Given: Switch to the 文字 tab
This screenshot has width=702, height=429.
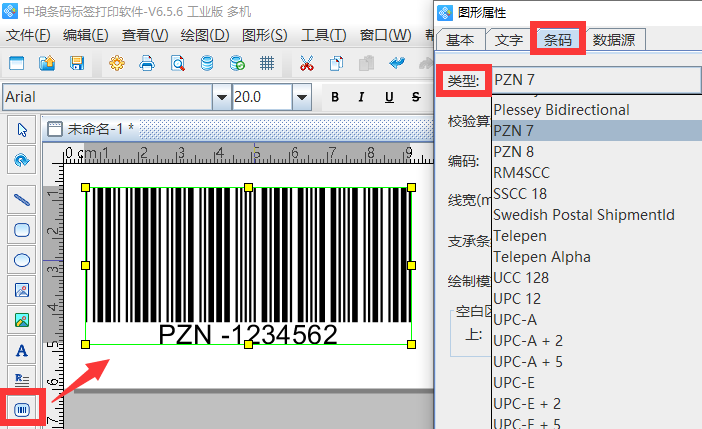Looking at the screenshot, I should point(509,40).
